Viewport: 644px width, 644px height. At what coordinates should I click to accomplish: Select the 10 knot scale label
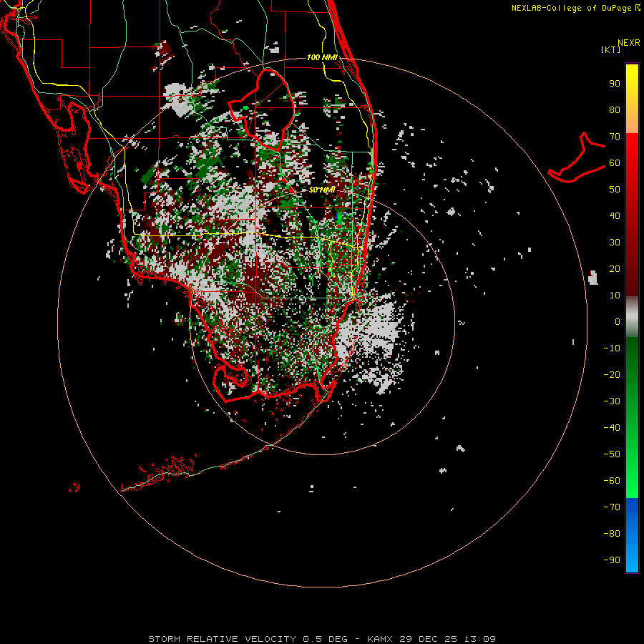pos(615,296)
